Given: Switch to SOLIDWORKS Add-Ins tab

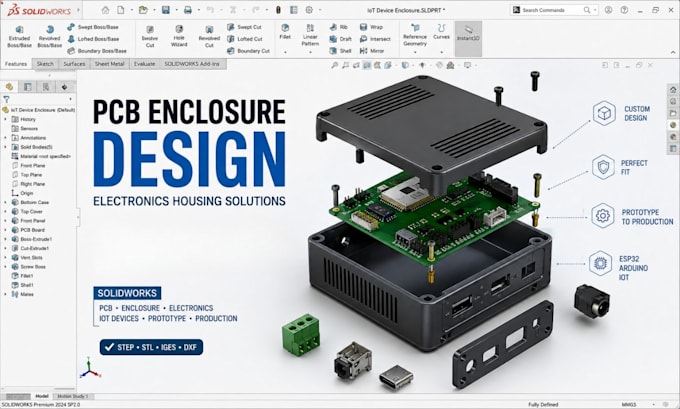Looking at the screenshot, I should [x=192, y=64].
